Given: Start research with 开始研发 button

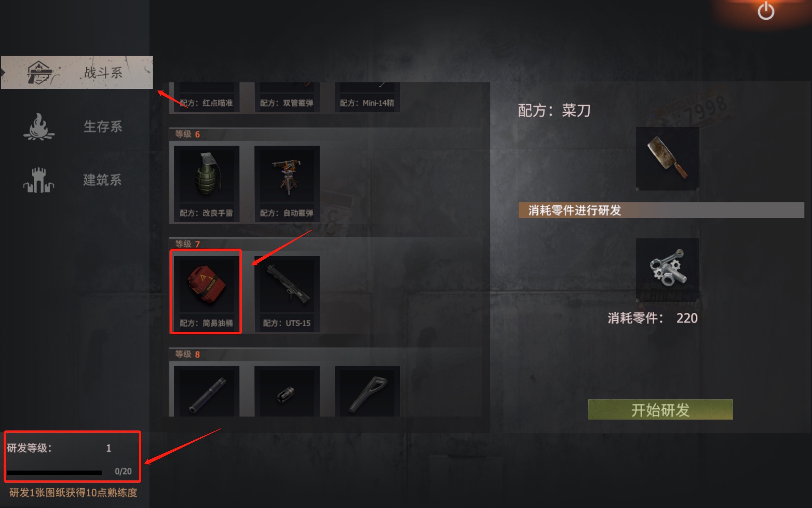Looking at the screenshot, I should [660, 409].
